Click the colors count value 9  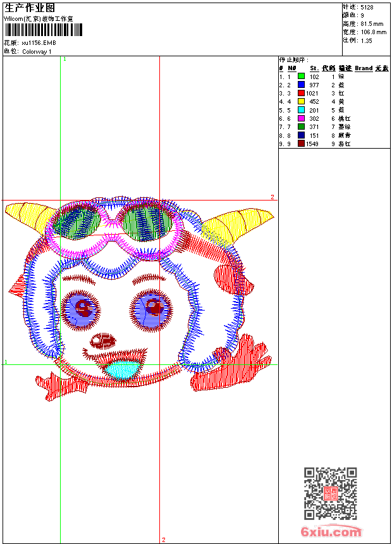362,16
